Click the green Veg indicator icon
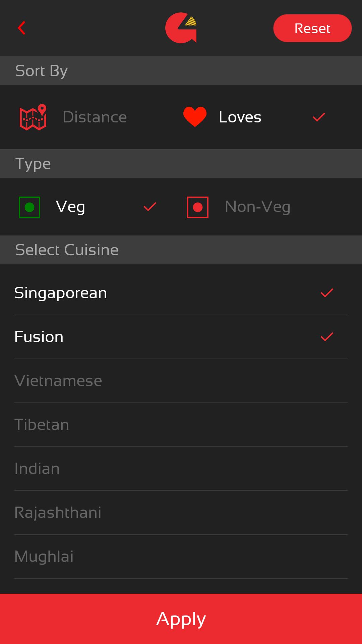This screenshot has height=644, width=362. point(29,207)
